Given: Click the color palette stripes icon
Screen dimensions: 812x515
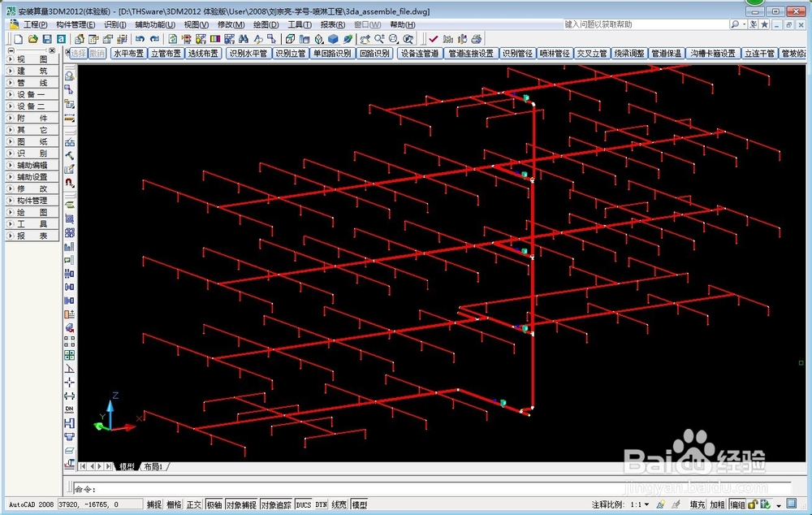Looking at the screenshot, I should (x=215, y=39).
